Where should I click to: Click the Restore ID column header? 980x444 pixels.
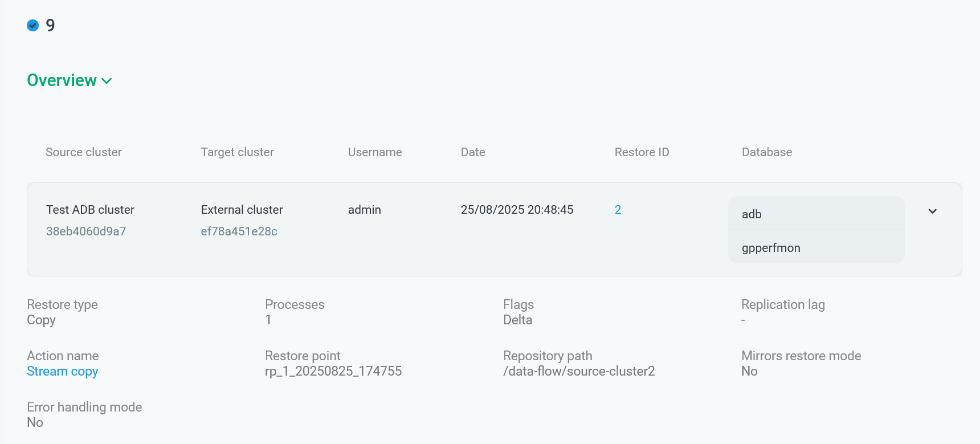pos(642,152)
